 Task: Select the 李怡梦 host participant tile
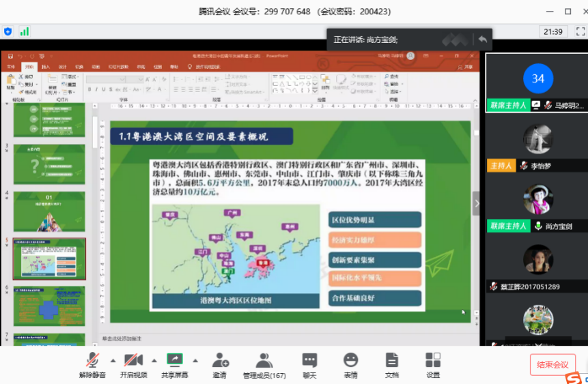coord(537,142)
